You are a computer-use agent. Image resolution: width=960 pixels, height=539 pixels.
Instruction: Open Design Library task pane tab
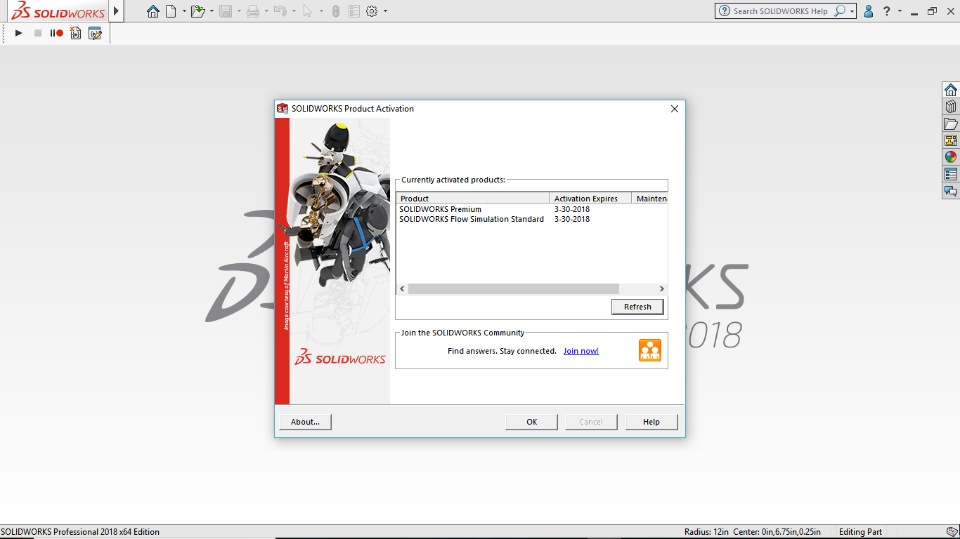pyautogui.click(x=950, y=107)
